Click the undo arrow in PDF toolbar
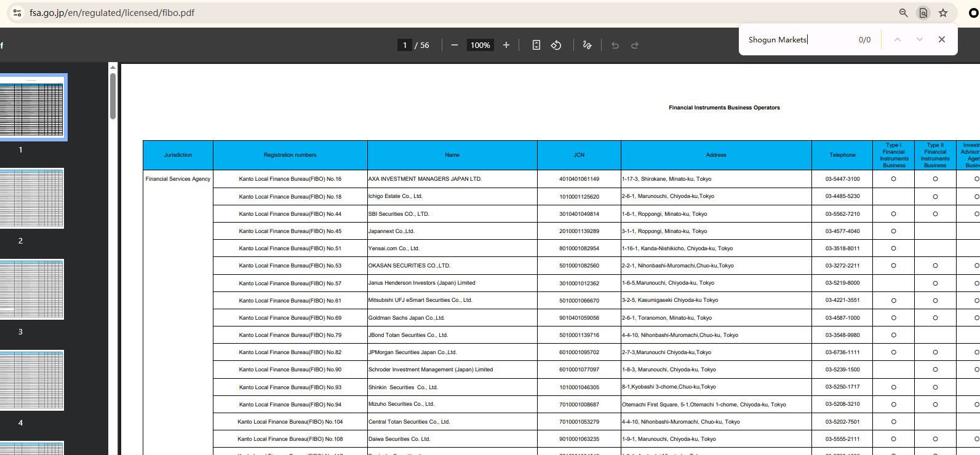The width and height of the screenshot is (980, 455). click(x=615, y=45)
